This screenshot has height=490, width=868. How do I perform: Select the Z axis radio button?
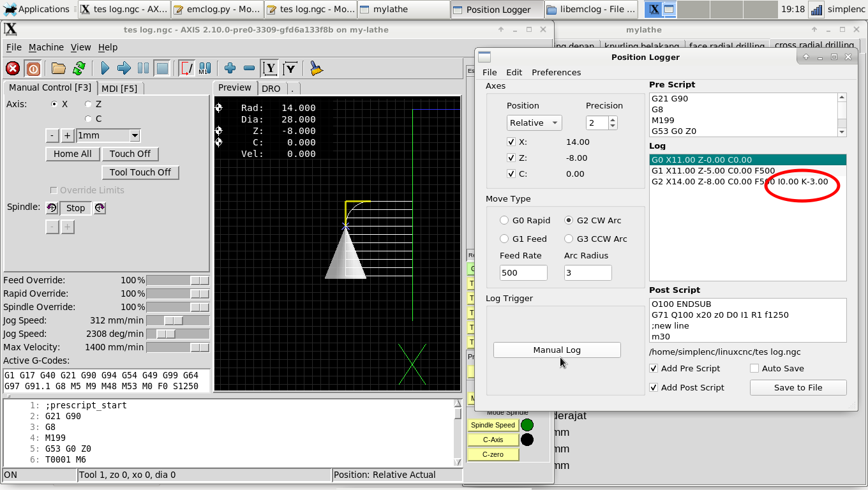coord(88,104)
